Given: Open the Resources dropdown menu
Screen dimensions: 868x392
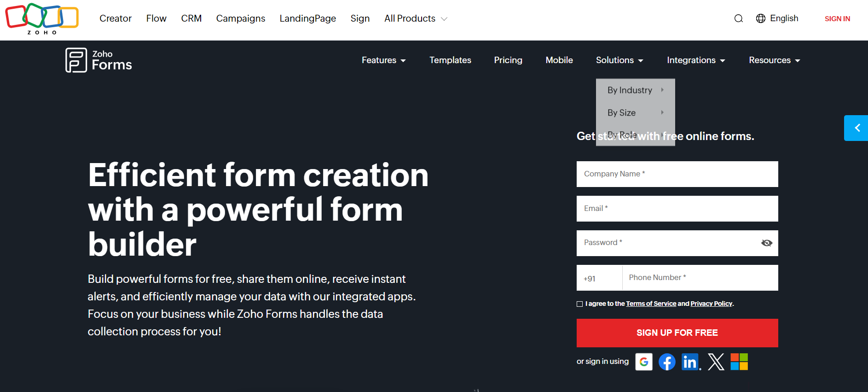Looking at the screenshot, I should point(775,60).
